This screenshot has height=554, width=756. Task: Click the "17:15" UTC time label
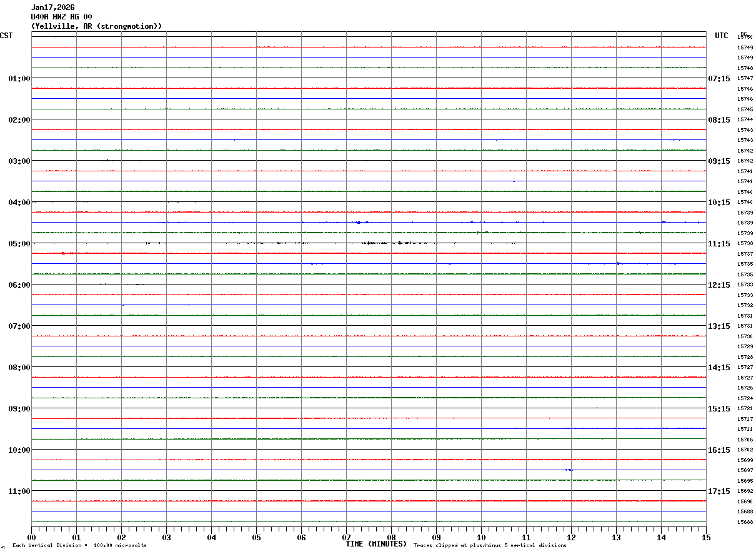click(x=719, y=491)
